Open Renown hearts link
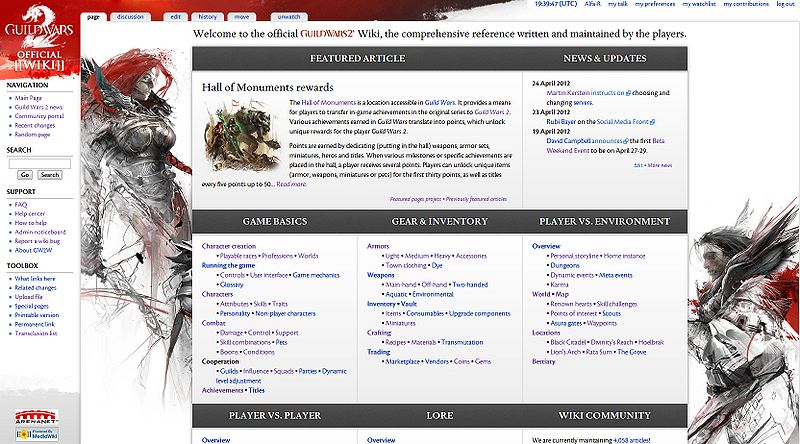Viewport: 800px width, 444px height. pyautogui.click(x=571, y=305)
